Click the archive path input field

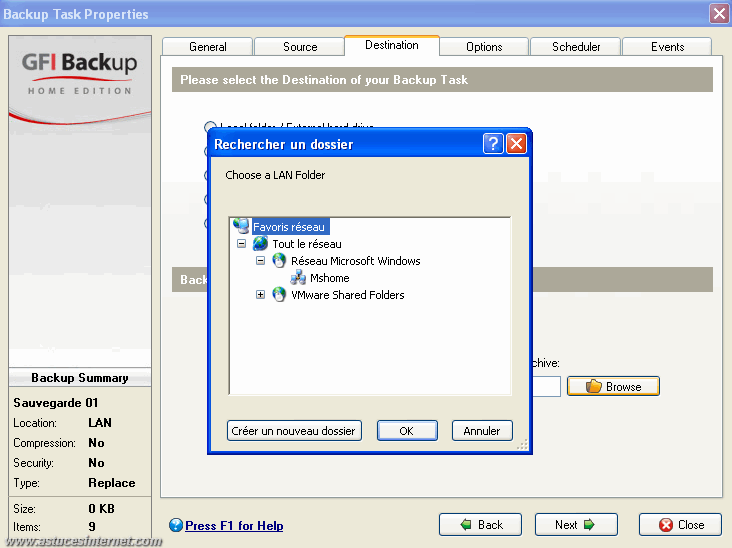[547, 386]
